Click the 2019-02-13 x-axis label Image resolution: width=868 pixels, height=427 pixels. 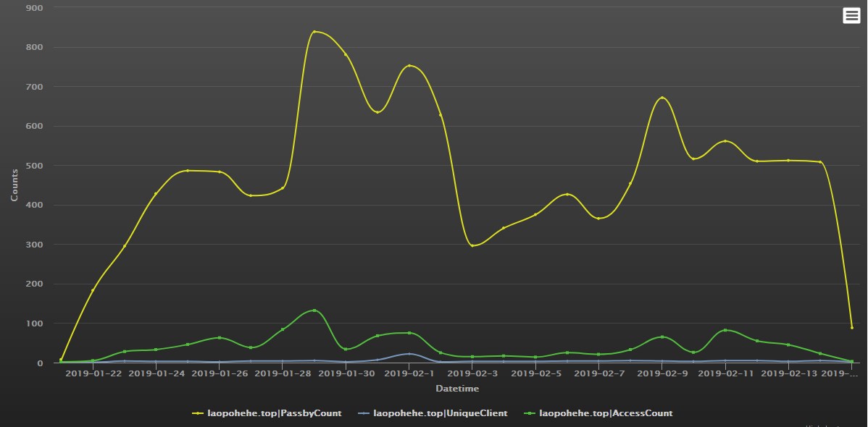coord(788,373)
